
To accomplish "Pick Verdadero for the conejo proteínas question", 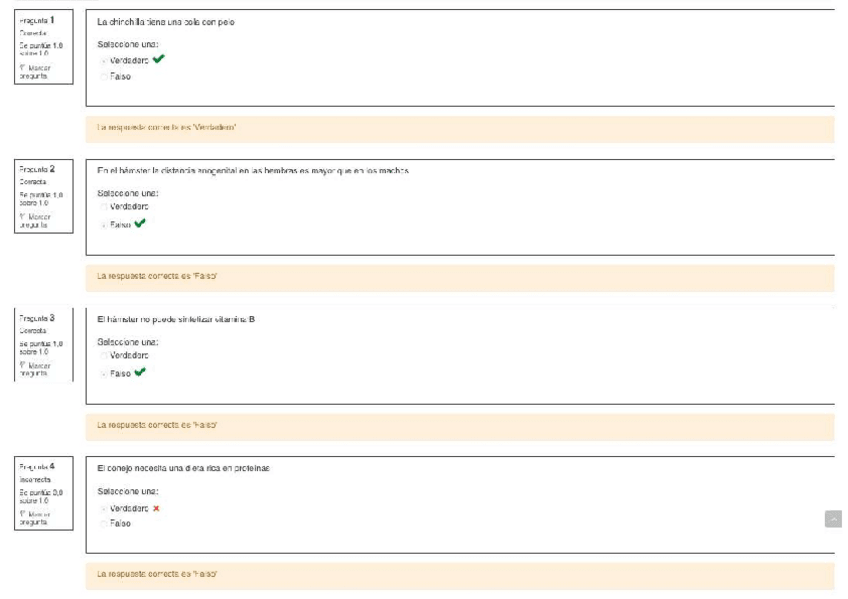I will pyautogui.click(x=103, y=508).
